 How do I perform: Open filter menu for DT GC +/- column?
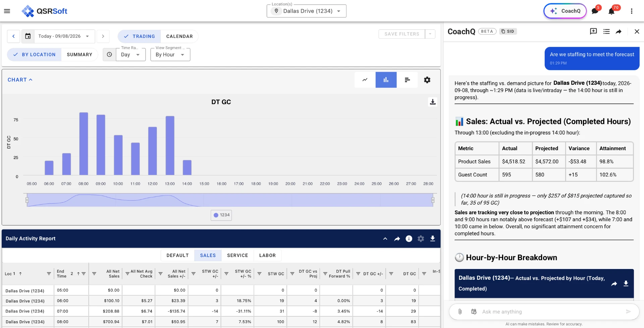(x=358, y=274)
